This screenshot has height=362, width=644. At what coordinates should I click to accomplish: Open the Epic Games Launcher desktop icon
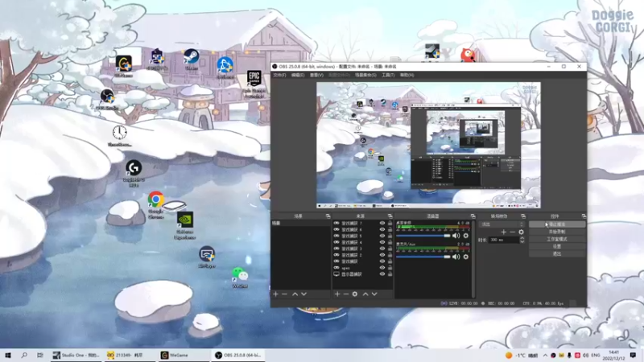[x=254, y=84]
